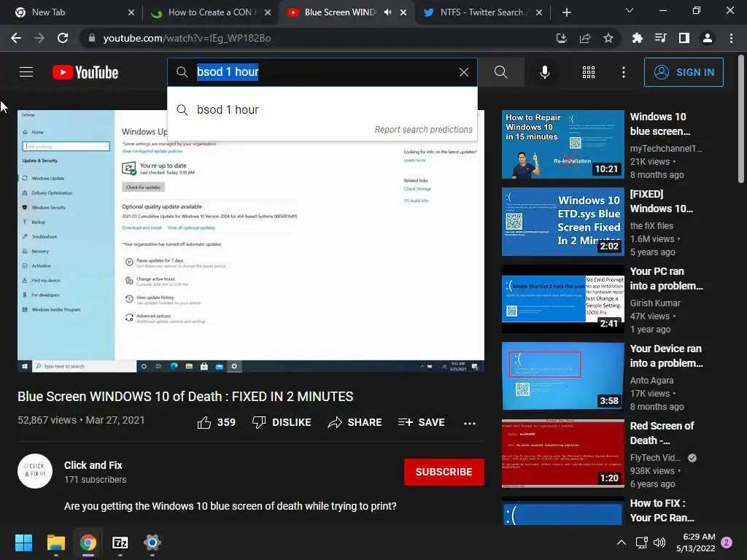Open 'Your PC ran into a problem...' title
Screen dimensions: 747x560
point(666,279)
